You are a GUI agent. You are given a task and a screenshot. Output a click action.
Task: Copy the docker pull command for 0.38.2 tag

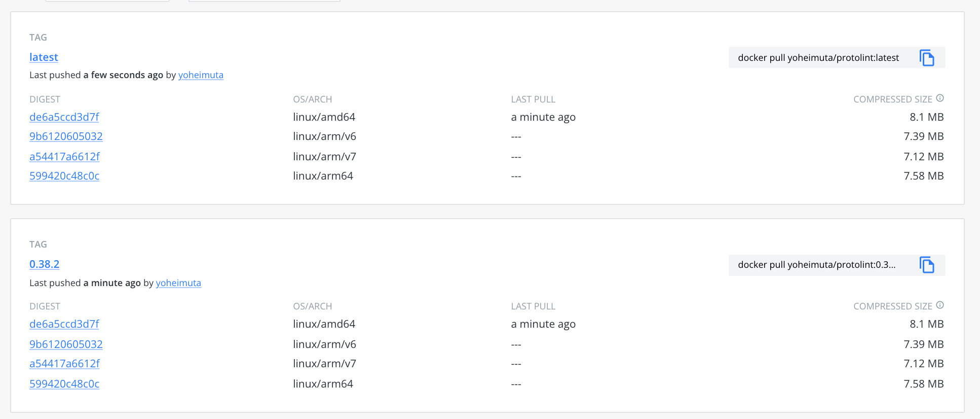(x=927, y=265)
